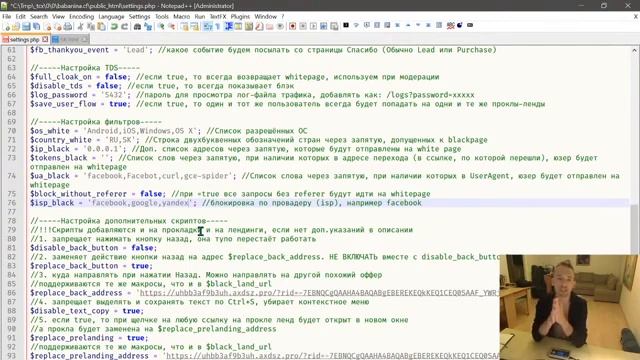Click the Save All toolbar icon

point(37,26)
